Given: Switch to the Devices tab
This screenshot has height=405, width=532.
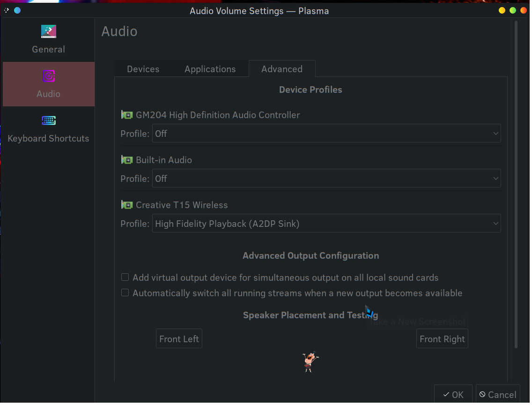Looking at the screenshot, I should tap(143, 69).
